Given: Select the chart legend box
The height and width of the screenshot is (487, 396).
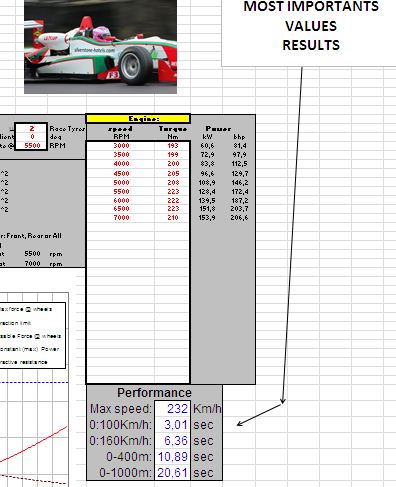Looking at the screenshot, I should [33, 335].
